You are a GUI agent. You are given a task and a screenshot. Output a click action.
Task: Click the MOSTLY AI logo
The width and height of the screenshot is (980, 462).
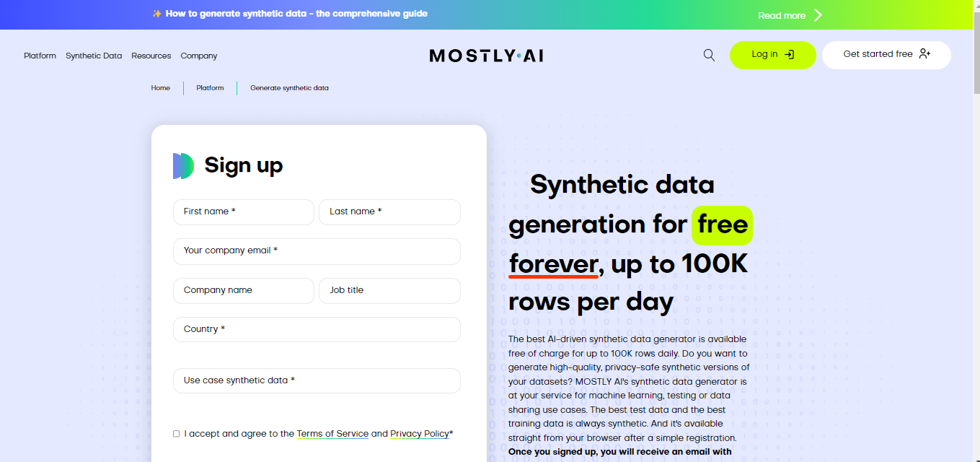(x=487, y=56)
